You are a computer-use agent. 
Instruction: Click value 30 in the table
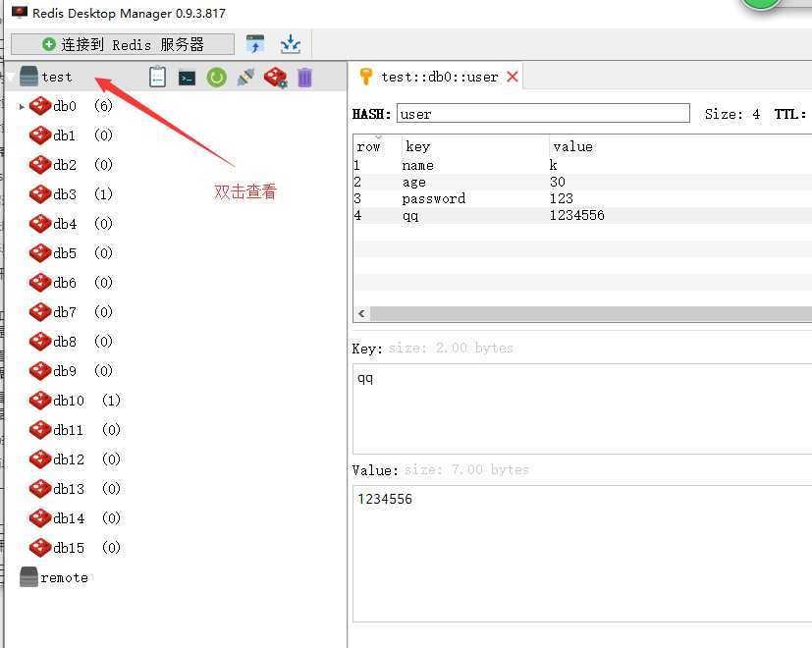point(558,182)
